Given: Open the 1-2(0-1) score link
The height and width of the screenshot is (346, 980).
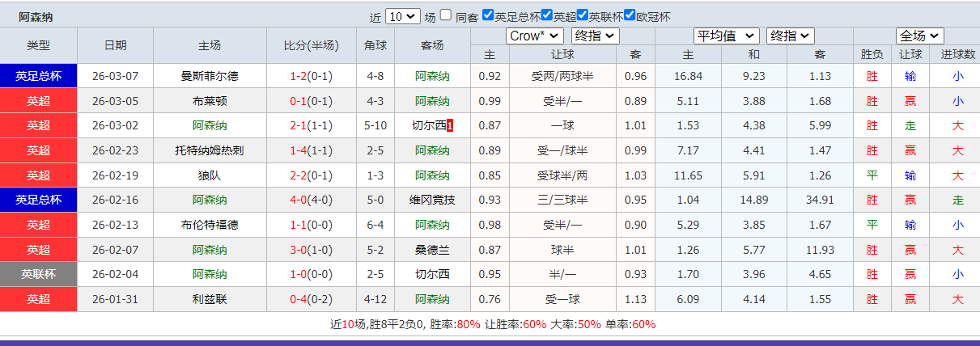Looking at the screenshot, I should click(x=312, y=76).
